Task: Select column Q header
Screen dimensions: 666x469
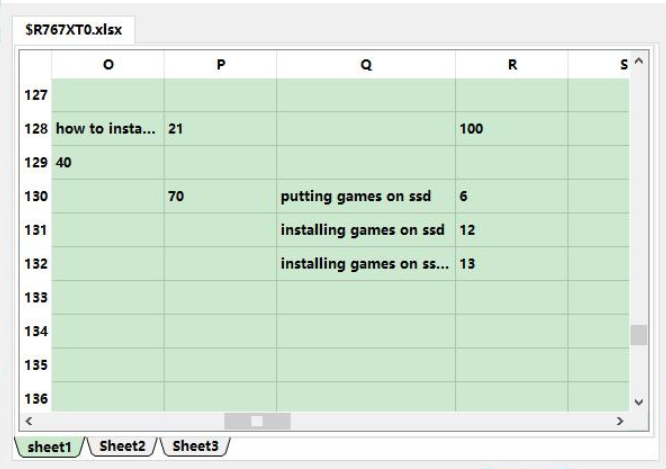Action: pyautogui.click(x=366, y=64)
